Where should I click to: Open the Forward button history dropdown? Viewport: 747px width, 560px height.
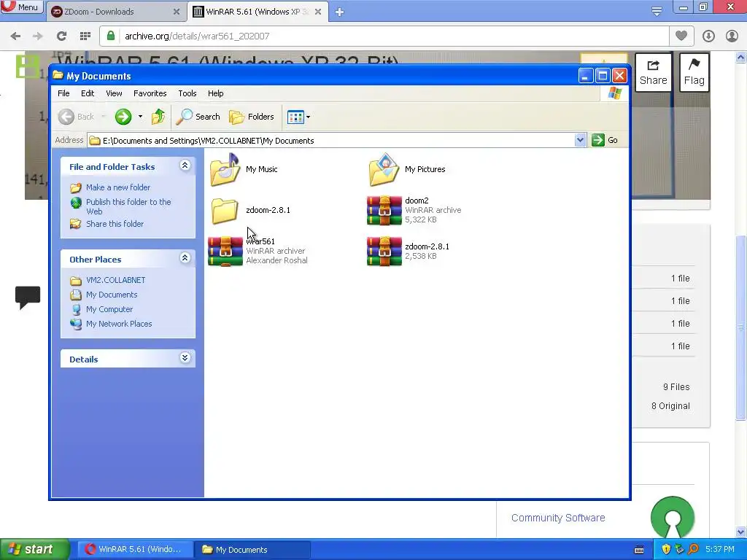140,117
